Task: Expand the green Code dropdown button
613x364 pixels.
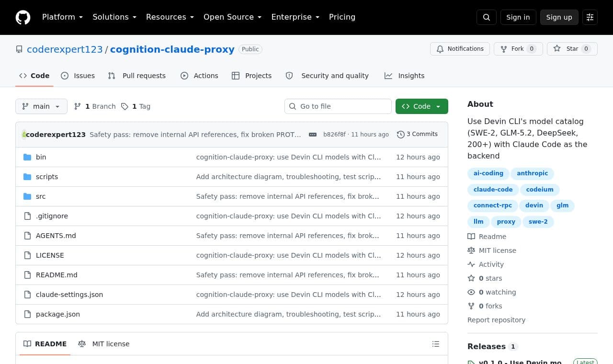Action: coord(422,106)
